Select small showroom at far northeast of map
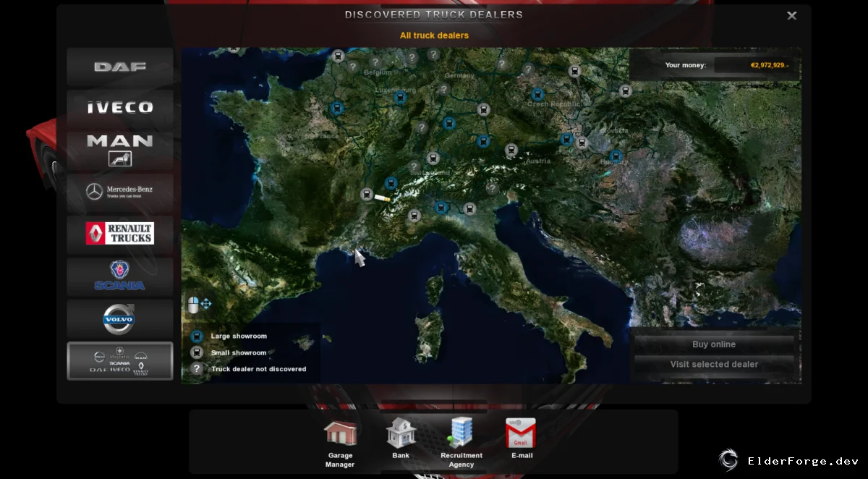This screenshot has height=479, width=868. 626,90
